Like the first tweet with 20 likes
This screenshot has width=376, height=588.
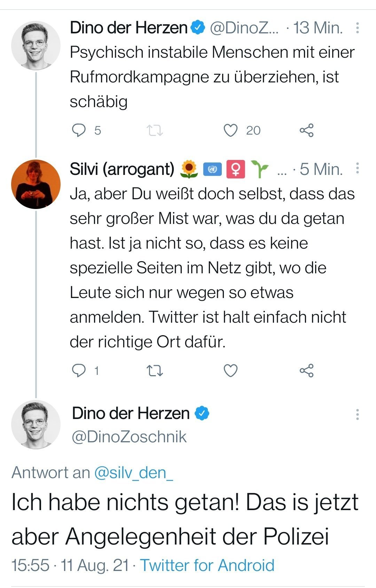pyautogui.click(x=230, y=130)
